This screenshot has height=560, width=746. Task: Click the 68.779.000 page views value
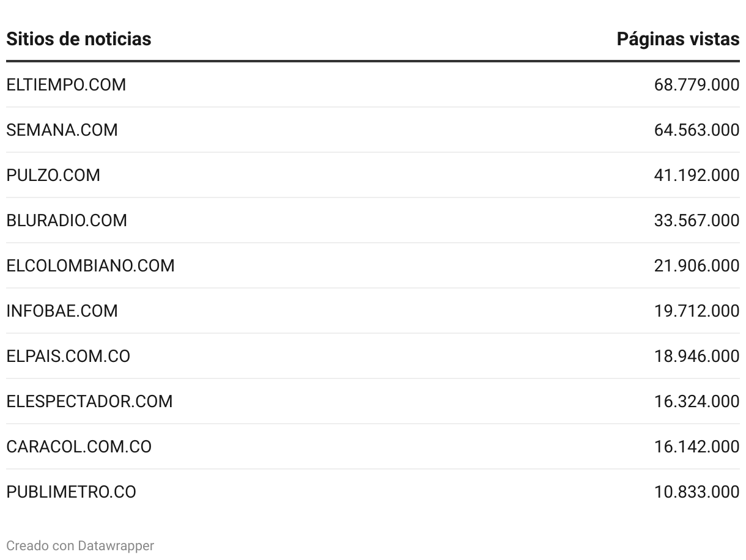click(696, 85)
